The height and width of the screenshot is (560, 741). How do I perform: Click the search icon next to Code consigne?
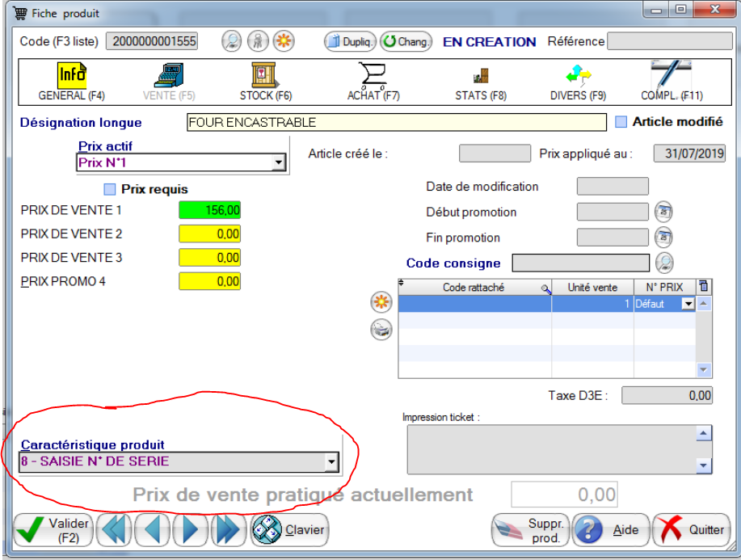click(663, 263)
